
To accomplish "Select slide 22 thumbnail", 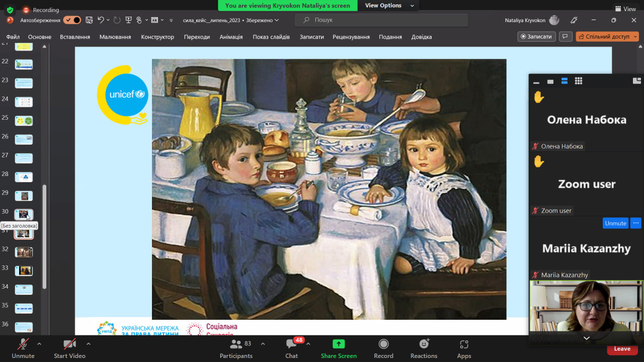I will (24, 64).
